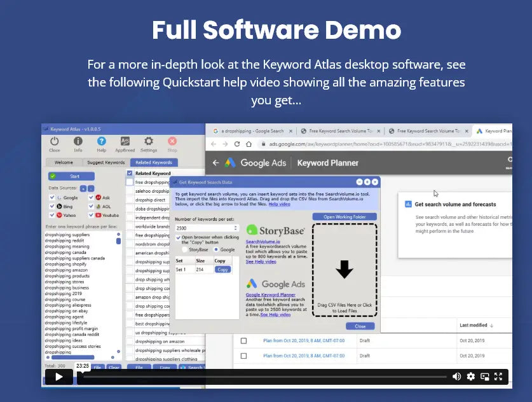The width and height of the screenshot is (532, 402).
Task: Switch to the Welcome tab
Action: [x=64, y=162]
